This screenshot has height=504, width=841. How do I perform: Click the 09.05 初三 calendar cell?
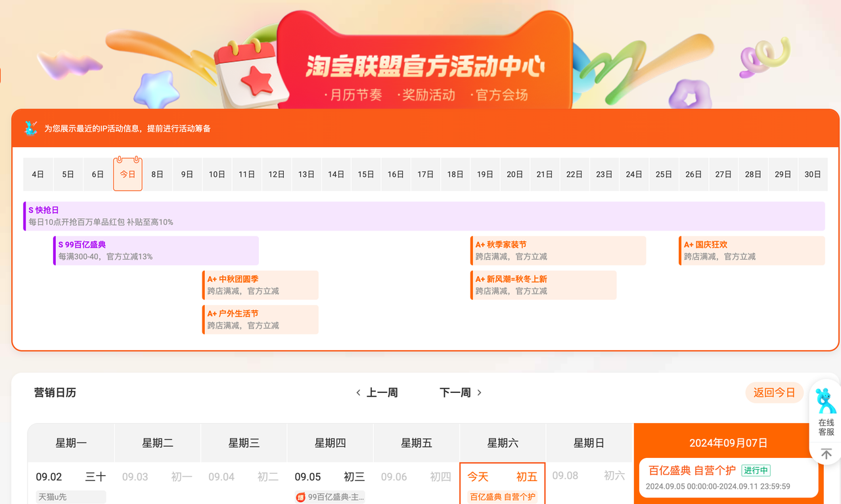coord(330,483)
